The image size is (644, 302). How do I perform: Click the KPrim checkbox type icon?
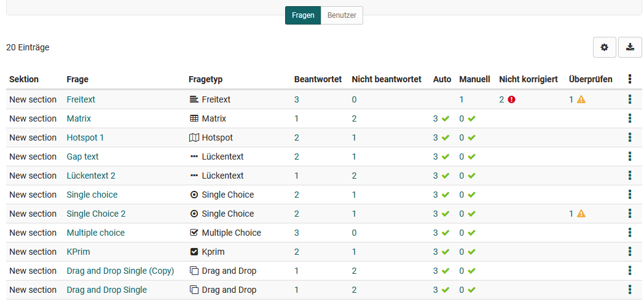[194, 252]
